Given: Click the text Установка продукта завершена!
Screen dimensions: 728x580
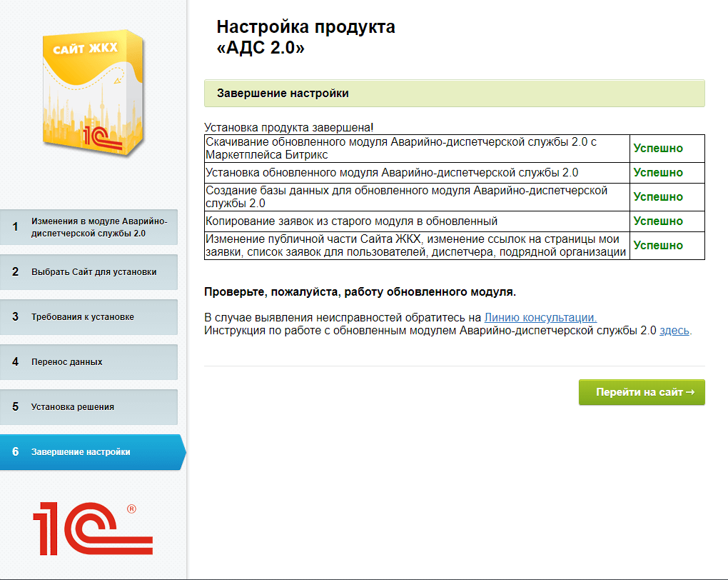Looking at the screenshot, I should [289, 127].
